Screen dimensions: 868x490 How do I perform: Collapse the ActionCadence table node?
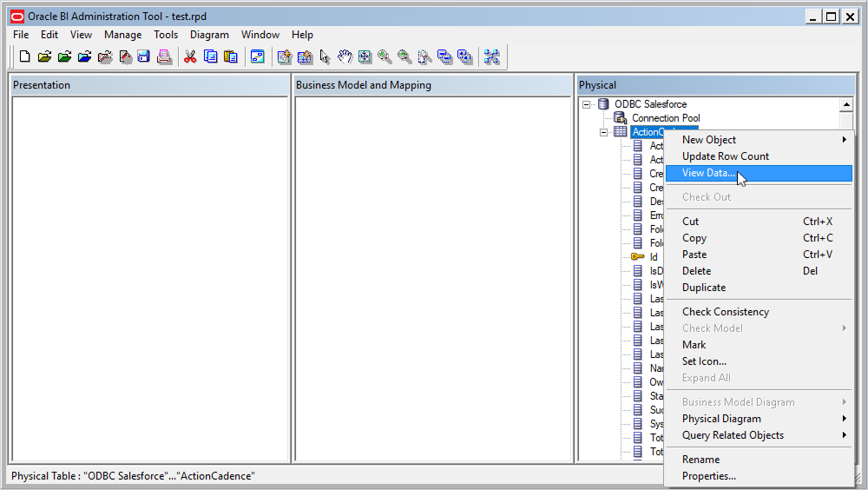pyautogui.click(x=603, y=132)
